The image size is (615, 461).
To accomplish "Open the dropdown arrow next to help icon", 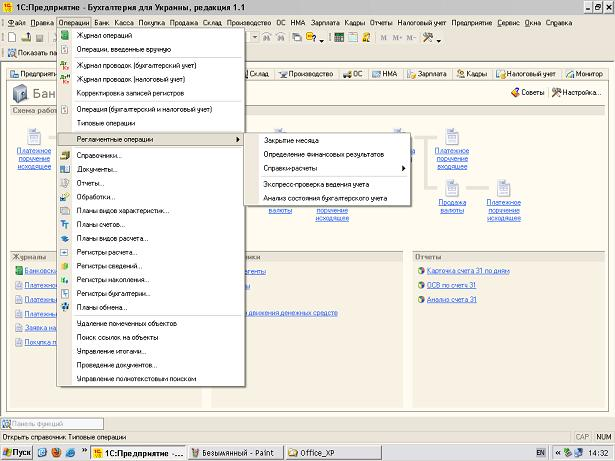I will coord(322,41).
